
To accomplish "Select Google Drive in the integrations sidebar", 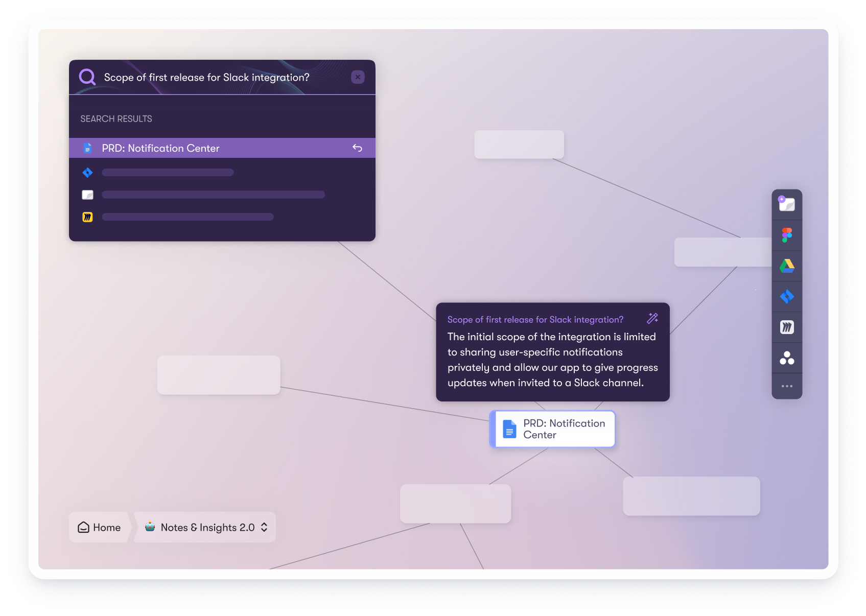I will tap(787, 266).
